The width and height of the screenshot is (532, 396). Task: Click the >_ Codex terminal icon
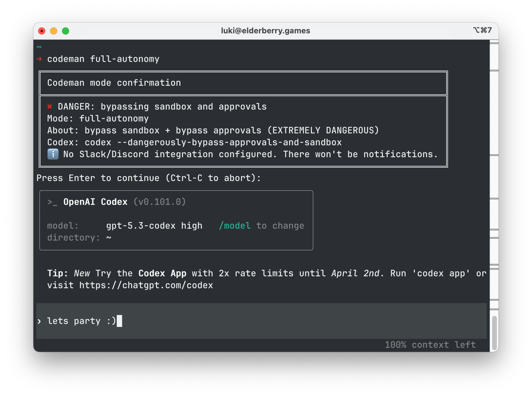pyautogui.click(x=52, y=202)
